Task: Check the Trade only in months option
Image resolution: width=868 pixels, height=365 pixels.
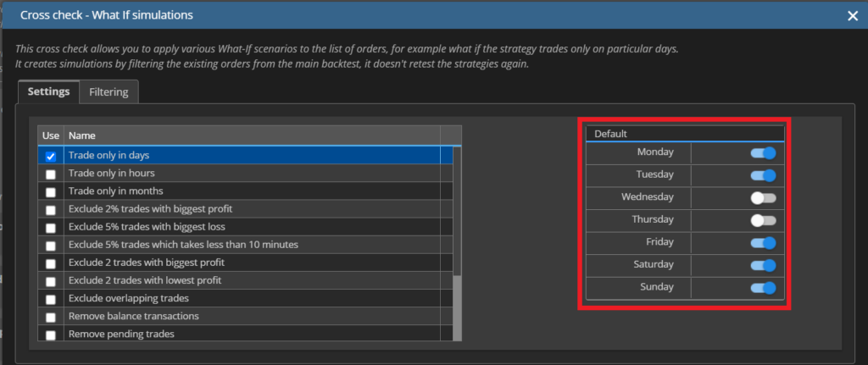Action: pyautogui.click(x=51, y=192)
